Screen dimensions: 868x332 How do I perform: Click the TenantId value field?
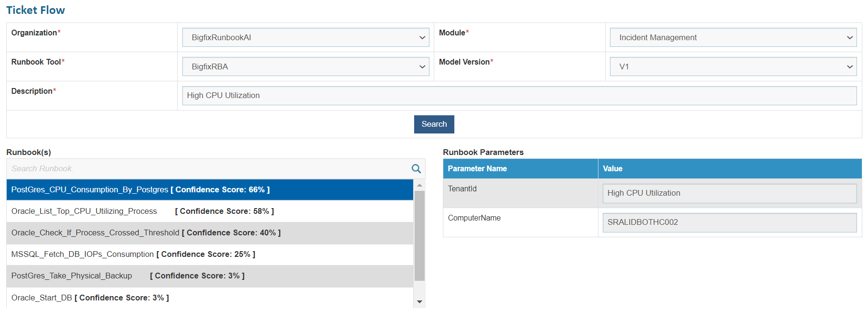(x=729, y=193)
